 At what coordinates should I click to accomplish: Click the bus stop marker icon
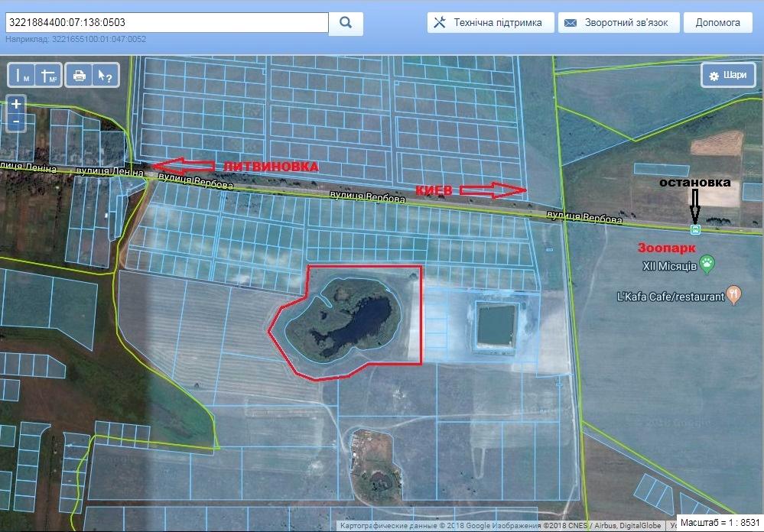695,229
